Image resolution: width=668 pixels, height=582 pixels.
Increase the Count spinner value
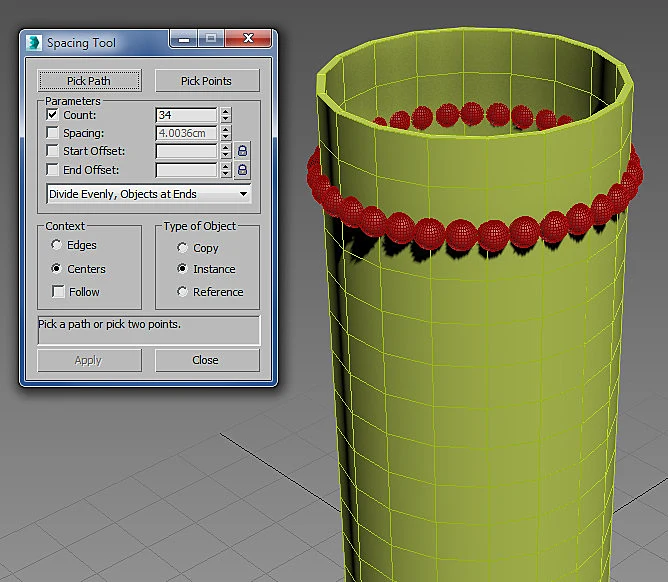pyautogui.click(x=226, y=111)
